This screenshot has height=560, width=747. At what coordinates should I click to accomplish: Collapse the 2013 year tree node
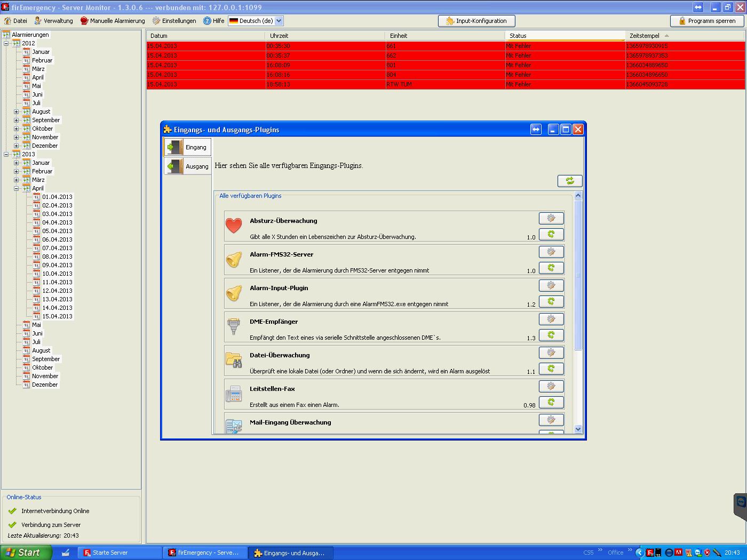coord(6,154)
